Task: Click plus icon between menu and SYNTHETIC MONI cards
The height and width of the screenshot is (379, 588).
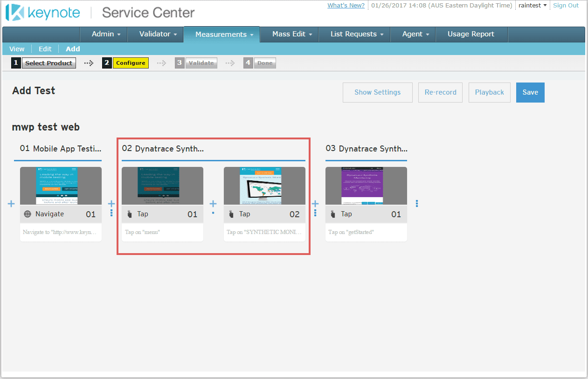Action: (213, 204)
